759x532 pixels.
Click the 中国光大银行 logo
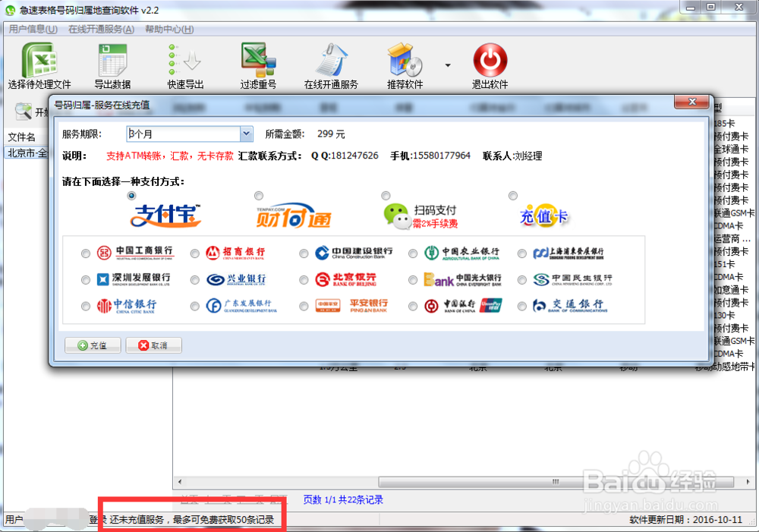click(463, 279)
